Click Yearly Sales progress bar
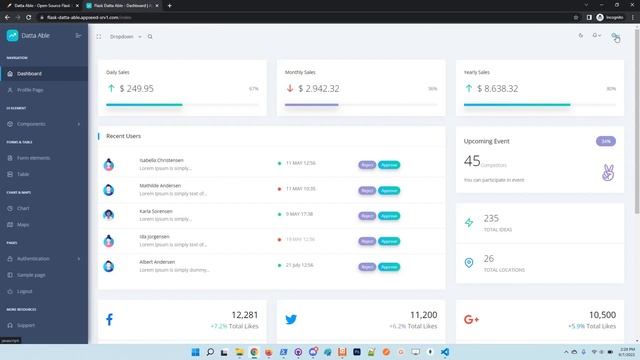The height and width of the screenshot is (360, 640). [x=540, y=105]
